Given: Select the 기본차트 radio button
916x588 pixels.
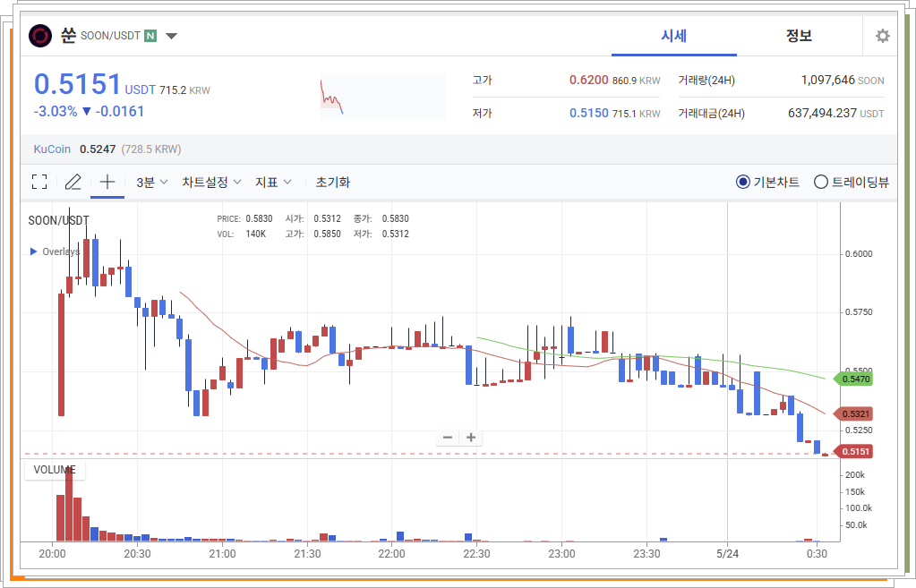Looking at the screenshot, I should click(743, 182).
